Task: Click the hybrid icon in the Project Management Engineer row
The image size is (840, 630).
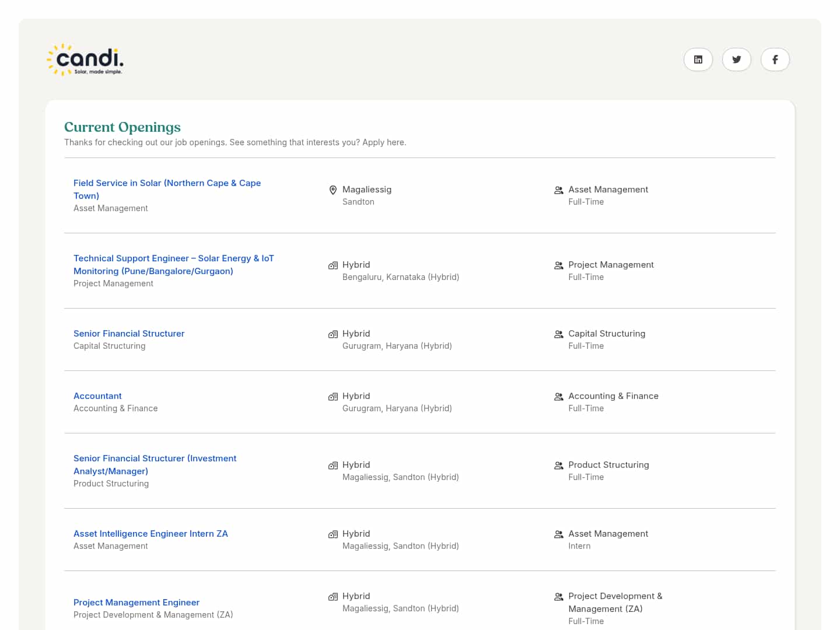Action: click(333, 596)
